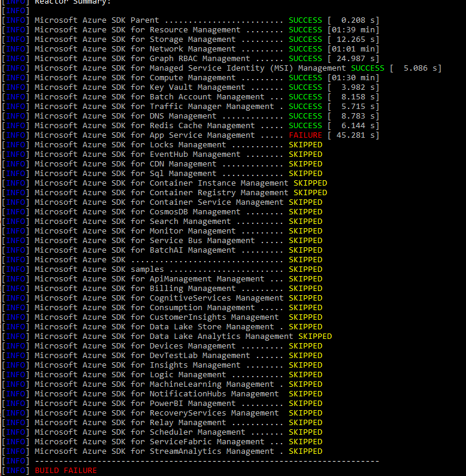The width and height of the screenshot is (466, 476).
Task: Select 'NotificationHubs Management' text
Action: (x=214, y=394)
